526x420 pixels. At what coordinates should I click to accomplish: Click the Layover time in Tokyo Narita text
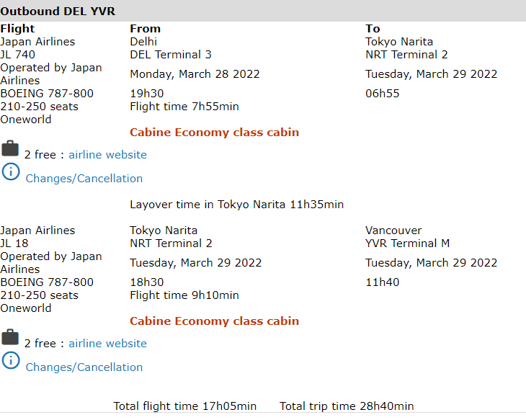click(x=236, y=205)
